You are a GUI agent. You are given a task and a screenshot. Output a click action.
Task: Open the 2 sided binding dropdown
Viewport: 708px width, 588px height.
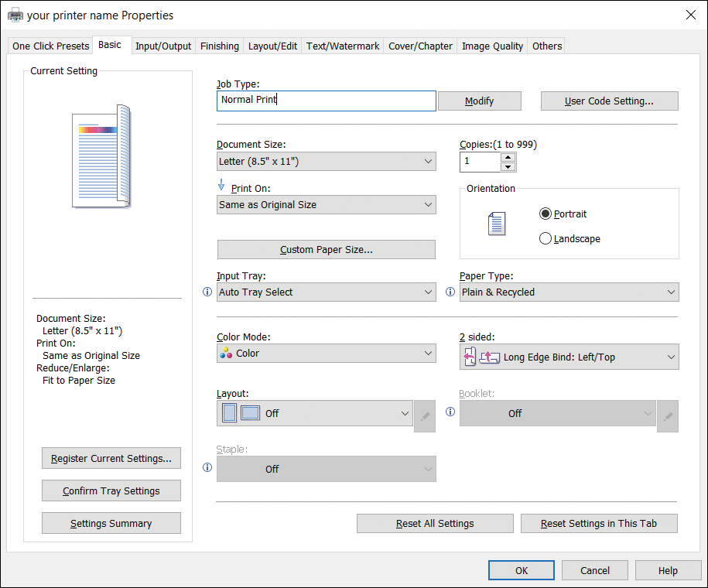tap(570, 357)
